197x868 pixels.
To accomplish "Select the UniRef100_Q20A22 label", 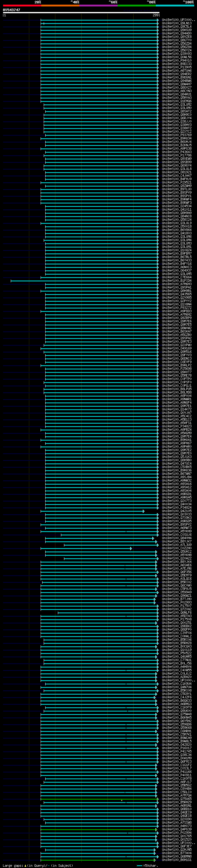I will pyautogui.click(x=177, y=558).
